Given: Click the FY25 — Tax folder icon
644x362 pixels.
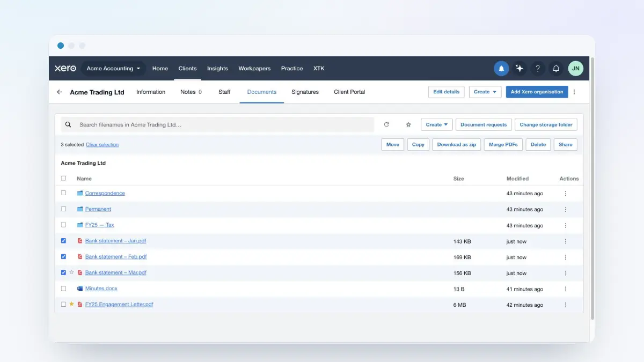Looking at the screenshot, I should 80,225.
